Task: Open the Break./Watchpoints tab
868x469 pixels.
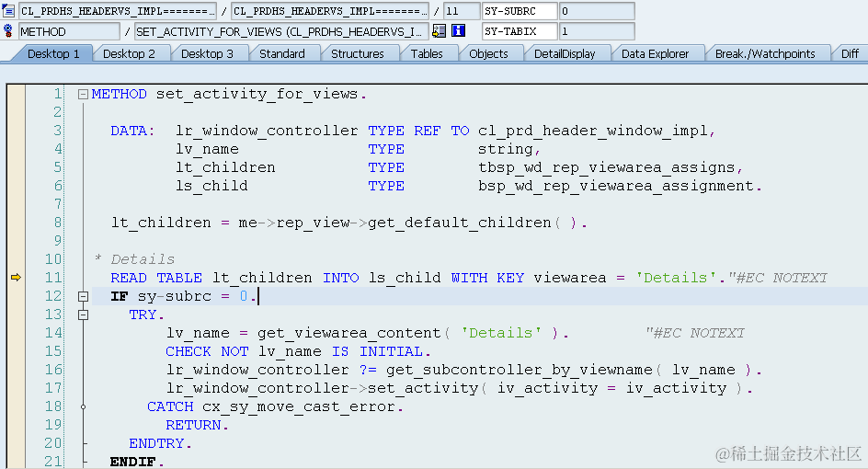Action: click(x=765, y=53)
